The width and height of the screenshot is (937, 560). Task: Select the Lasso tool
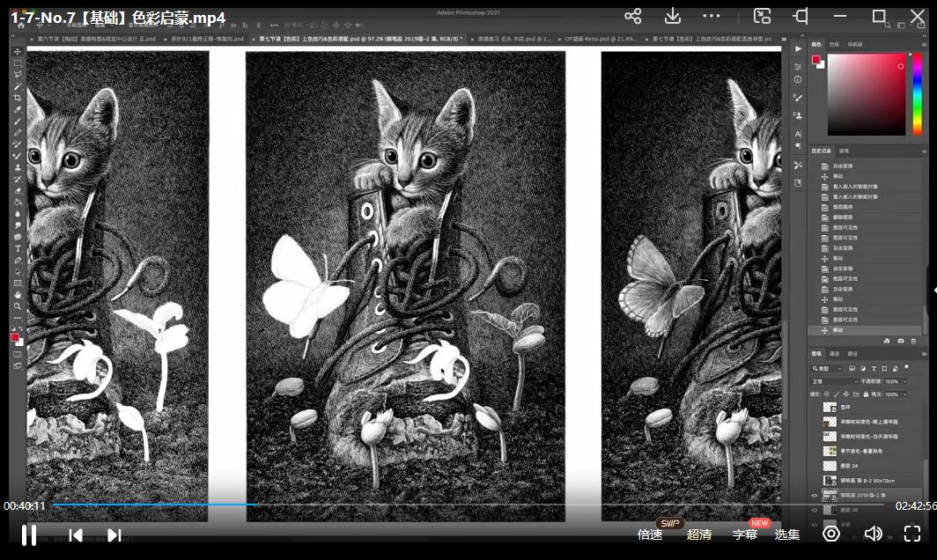(x=18, y=74)
